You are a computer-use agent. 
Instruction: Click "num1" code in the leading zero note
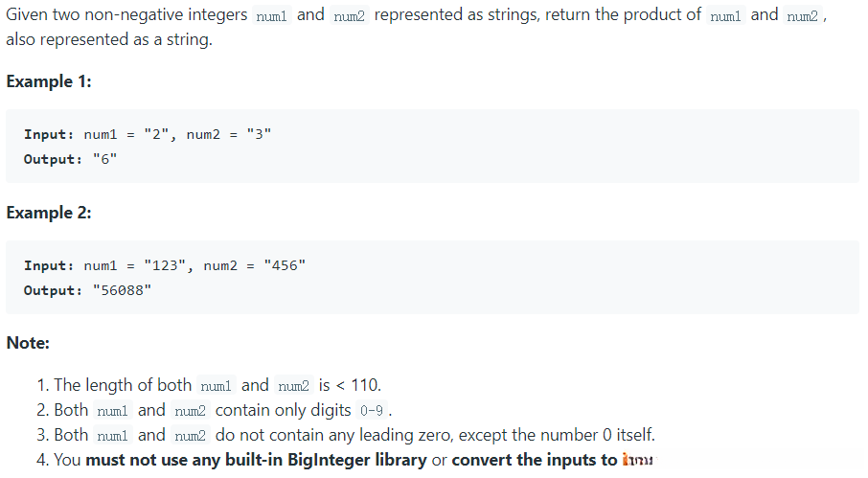coord(114,436)
